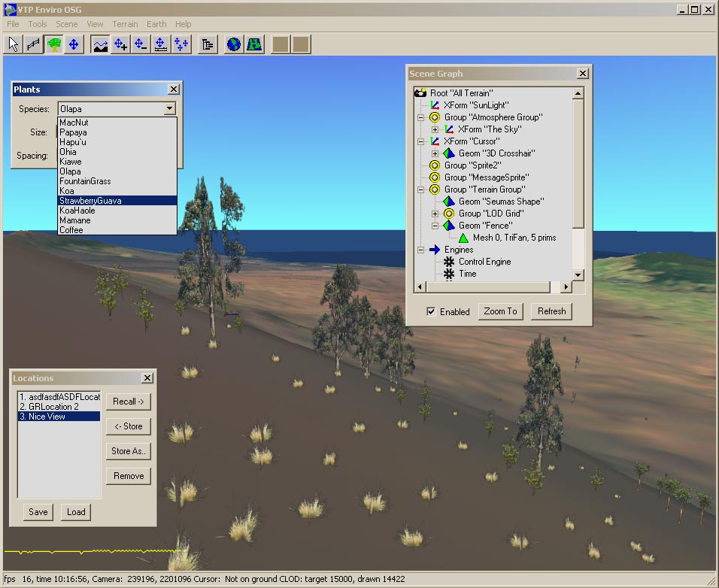Image resolution: width=719 pixels, height=588 pixels.
Task: Toggle the Enabled checkbox in Scene Graph
Action: click(431, 311)
